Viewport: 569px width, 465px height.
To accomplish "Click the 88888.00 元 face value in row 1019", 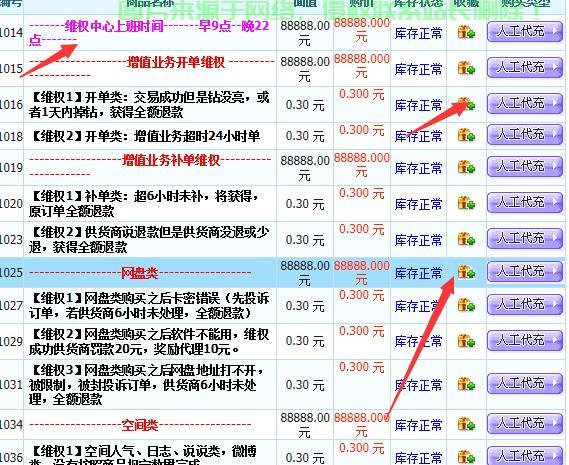I will click(x=305, y=168).
